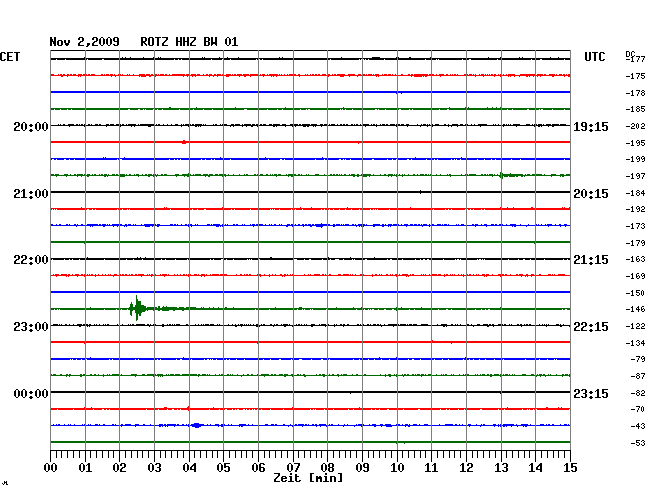
Task: Click the DC offset value "-178"
Action: point(636,93)
